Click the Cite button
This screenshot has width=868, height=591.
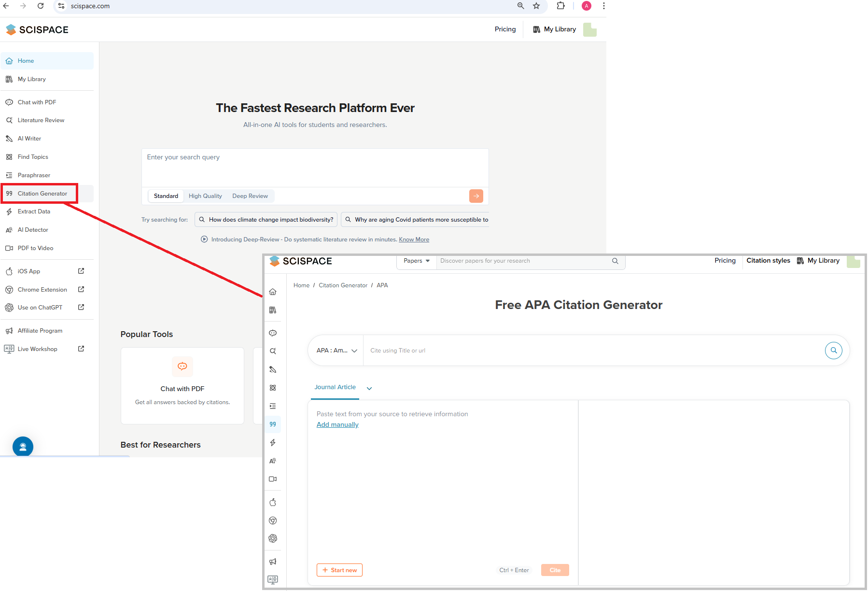555,570
